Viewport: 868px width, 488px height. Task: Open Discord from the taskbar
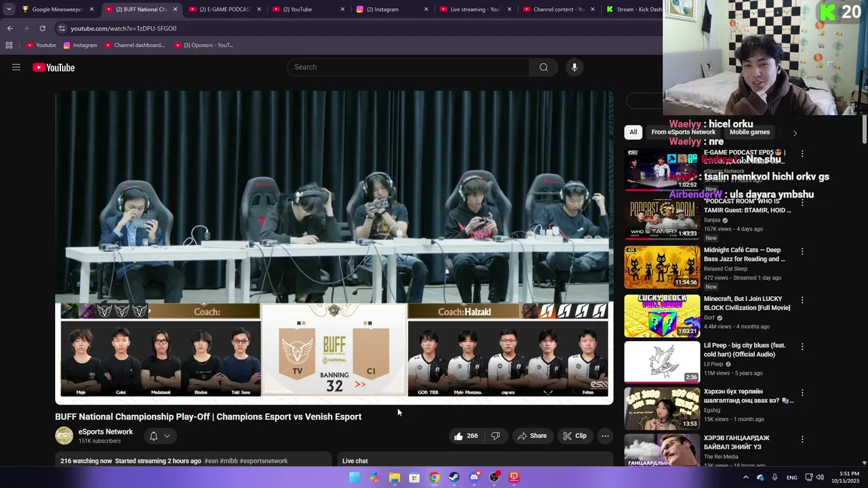(x=474, y=477)
